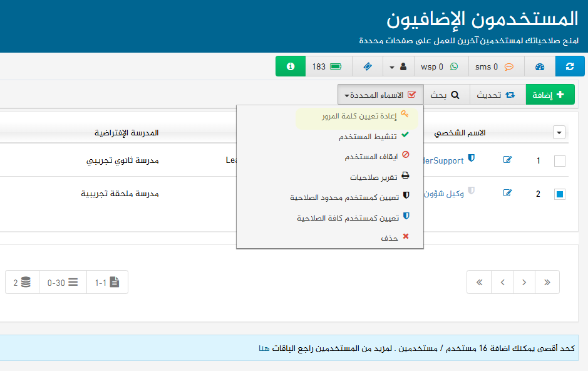Click the 183 battery balance indicator
Image resolution: width=588 pixels, height=371 pixels.
click(327, 66)
